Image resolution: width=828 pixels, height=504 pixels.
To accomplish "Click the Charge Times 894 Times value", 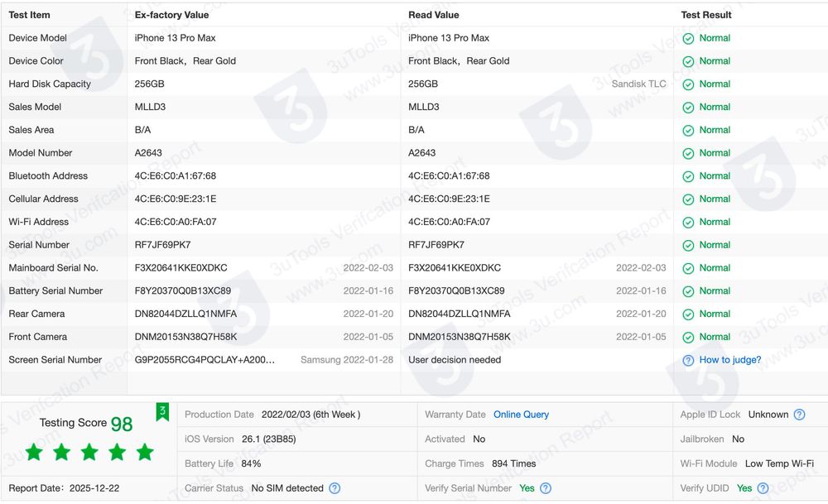I will point(514,463).
